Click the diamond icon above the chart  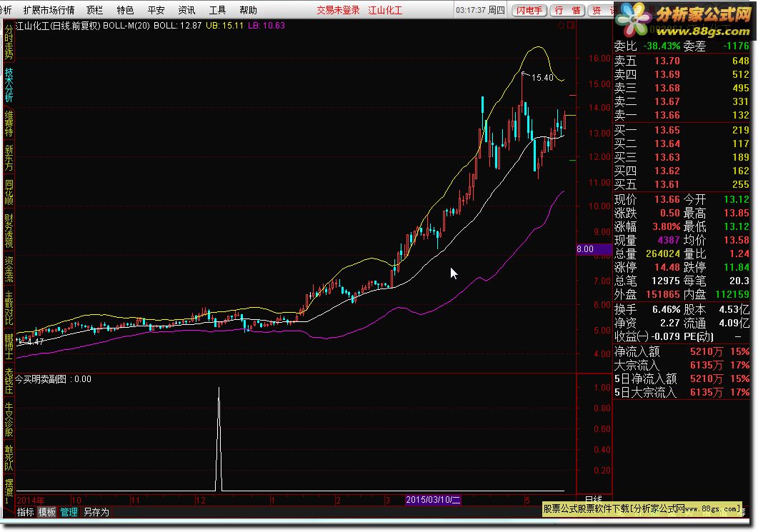[x=561, y=25]
